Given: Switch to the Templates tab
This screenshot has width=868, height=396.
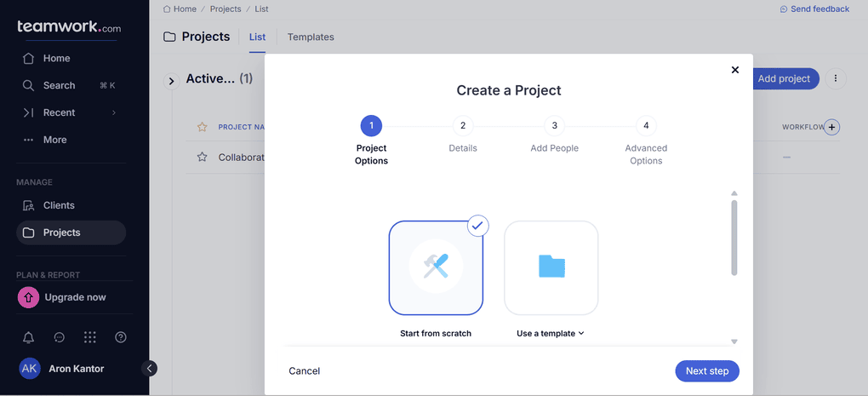Looking at the screenshot, I should point(311,37).
